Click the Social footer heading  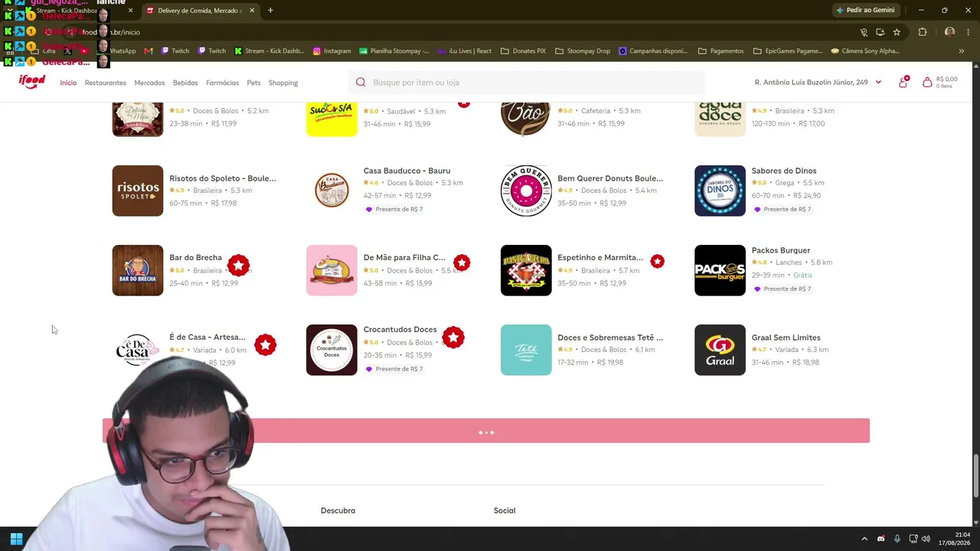click(x=505, y=510)
